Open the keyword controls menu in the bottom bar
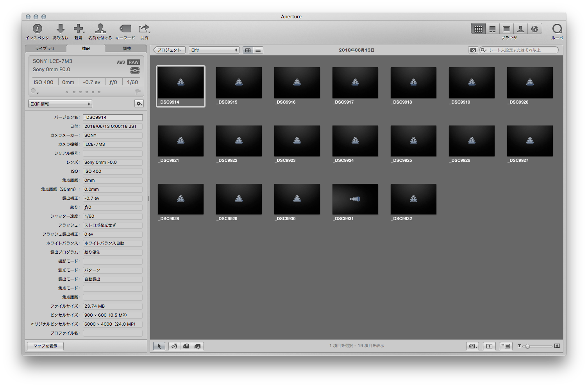This screenshot has height=387, width=588. point(473,346)
